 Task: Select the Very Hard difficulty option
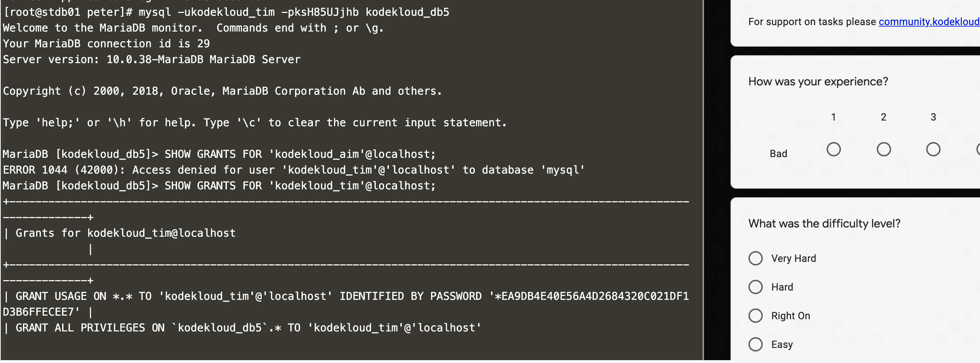755,258
